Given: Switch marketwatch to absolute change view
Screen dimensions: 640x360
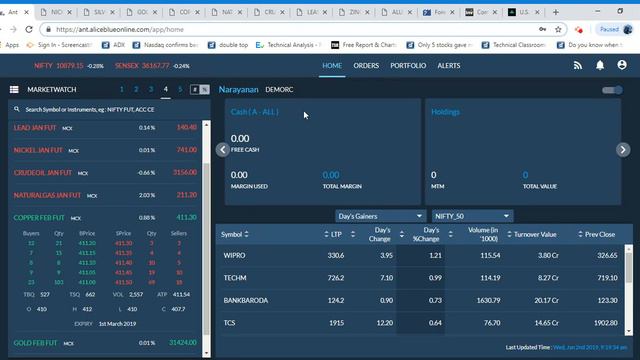Looking at the screenshot, I should [x=195, y=89].
